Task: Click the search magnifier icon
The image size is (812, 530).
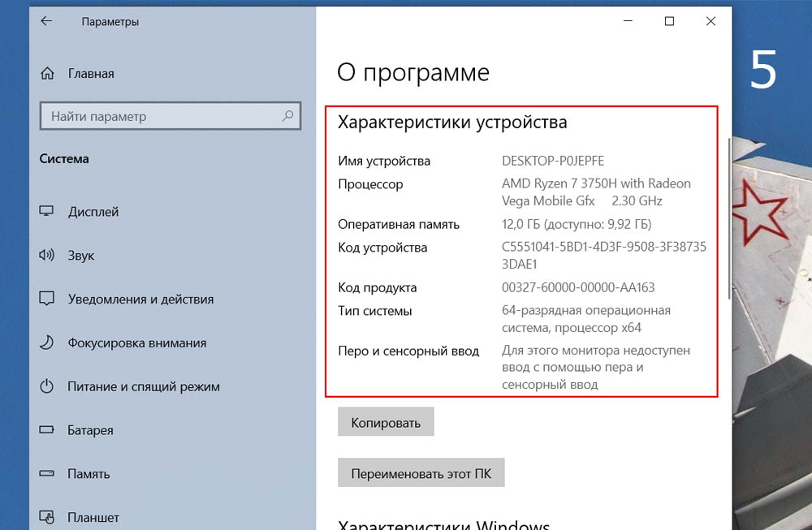Action: point(287,116)
